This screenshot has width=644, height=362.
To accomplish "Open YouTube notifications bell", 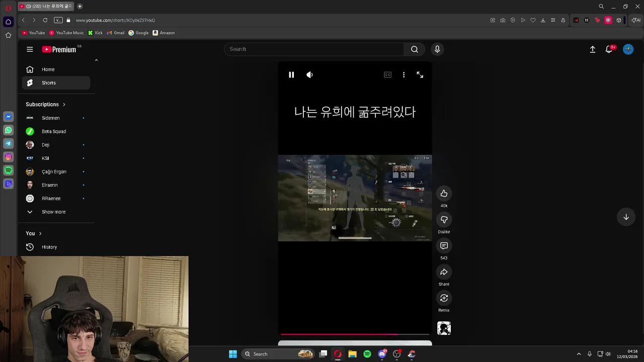I will pos(609,49).
